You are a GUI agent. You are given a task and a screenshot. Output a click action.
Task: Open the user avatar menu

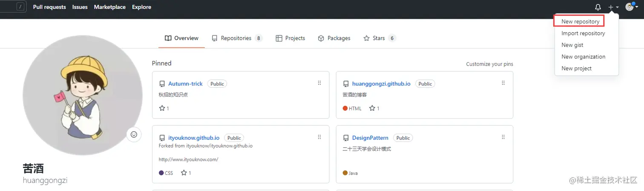pos(631,7)
